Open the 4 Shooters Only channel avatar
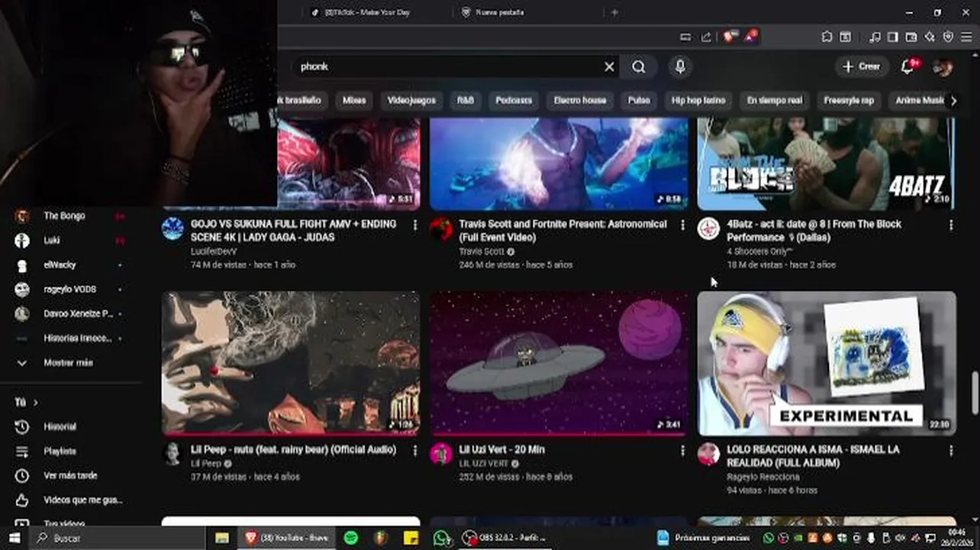The height and width of the screenshot is (550, 980). pyautogui.click(x=708, y=228)
